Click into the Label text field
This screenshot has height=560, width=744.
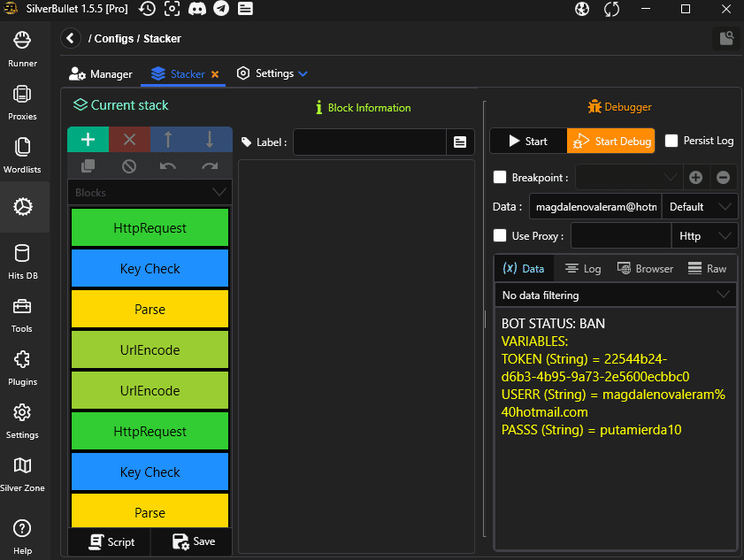[370, 142]
